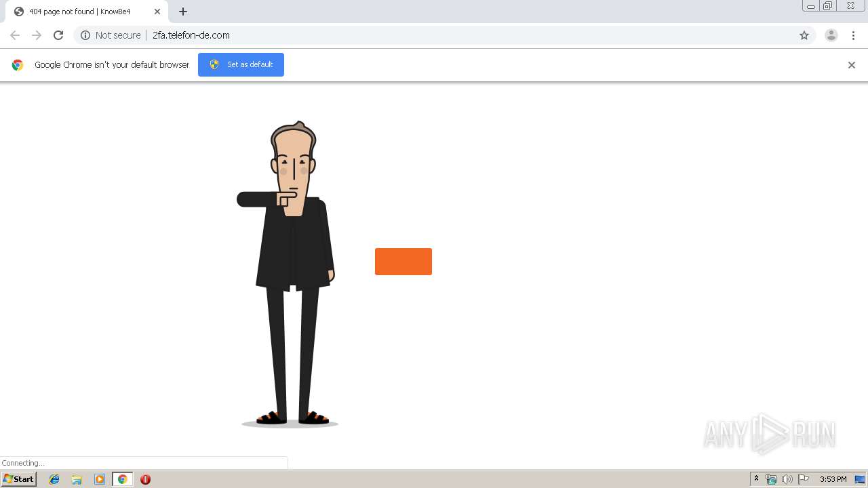
Task: Open the Action Center flag icon
Action: [804, 479]
